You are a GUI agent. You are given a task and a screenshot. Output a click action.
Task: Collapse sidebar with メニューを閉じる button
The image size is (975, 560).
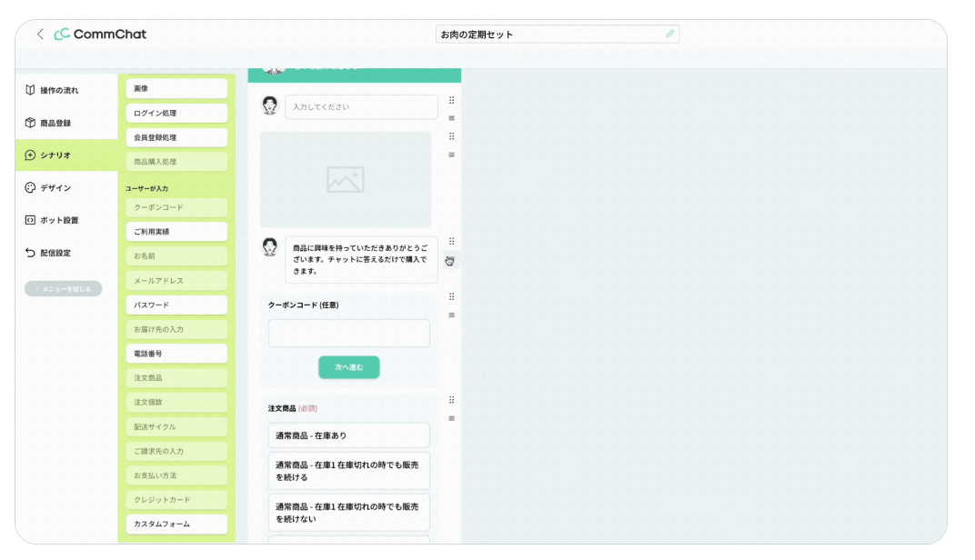tap(63, 289)
